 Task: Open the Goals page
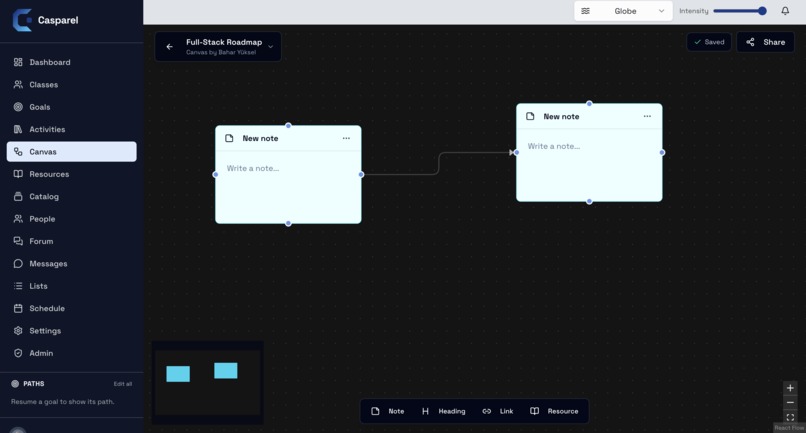coord(71,107)
